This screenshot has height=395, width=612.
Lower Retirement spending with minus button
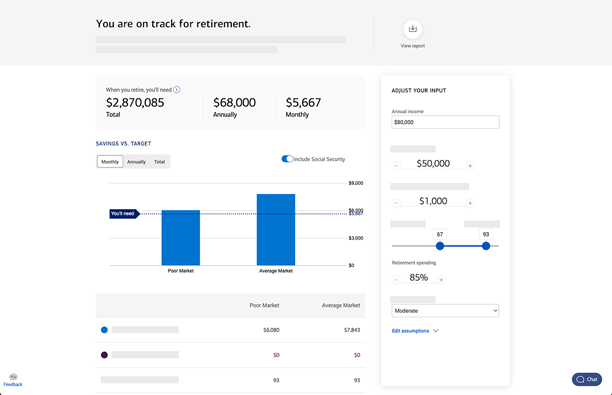[x=396, y=279]
